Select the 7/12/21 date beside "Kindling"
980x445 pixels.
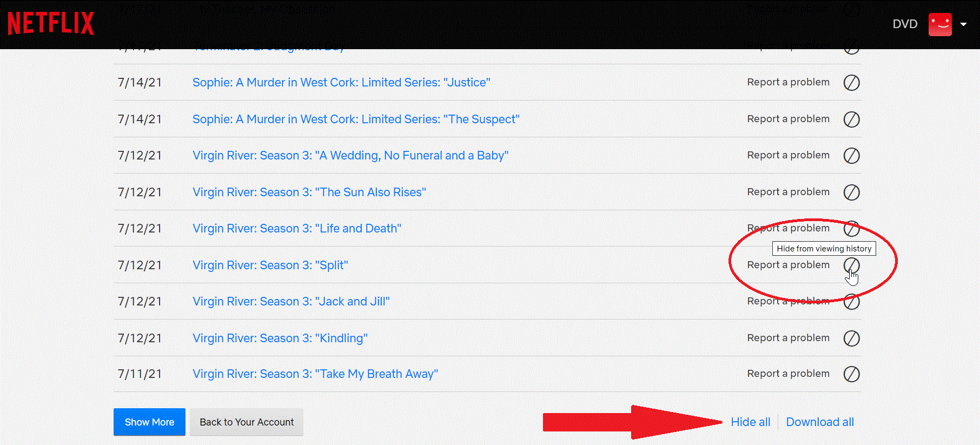140,338
